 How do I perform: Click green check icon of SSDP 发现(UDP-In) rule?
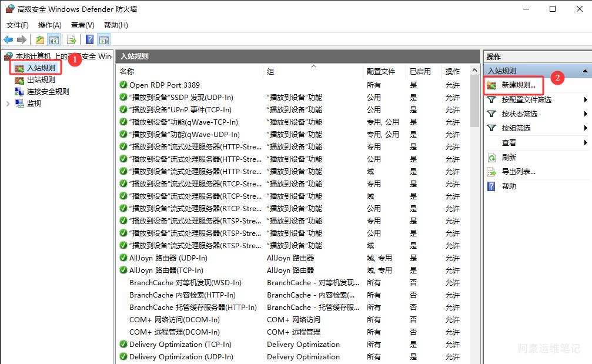pos(123,97)
